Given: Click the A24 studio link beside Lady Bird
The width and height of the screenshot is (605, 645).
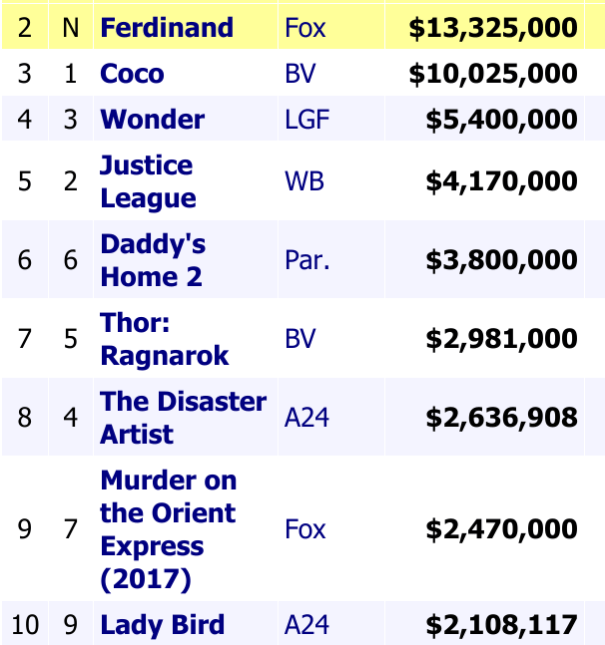Looking at the screenshot, I should tap(306, 626).
